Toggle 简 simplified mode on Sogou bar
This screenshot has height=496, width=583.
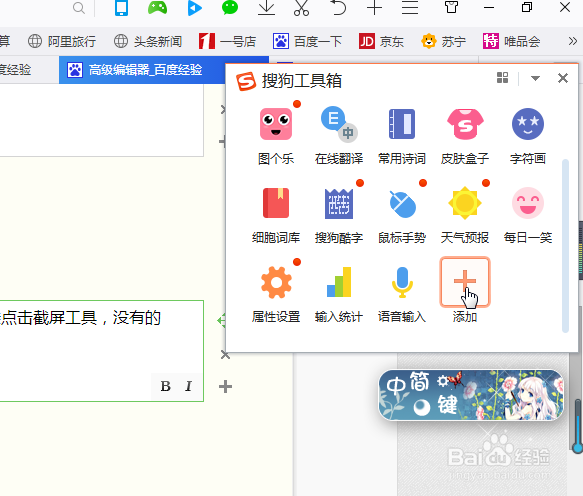419,382
